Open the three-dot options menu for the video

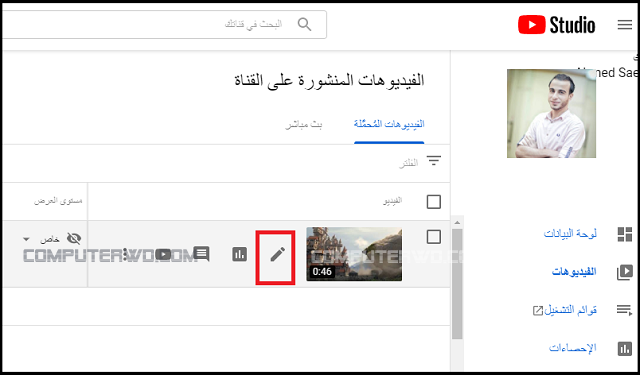[x=125, y=254]
